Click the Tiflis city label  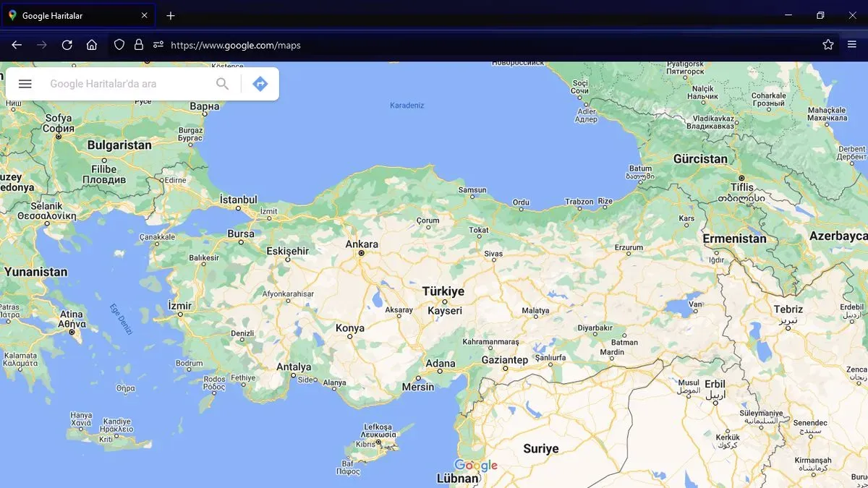741,187
